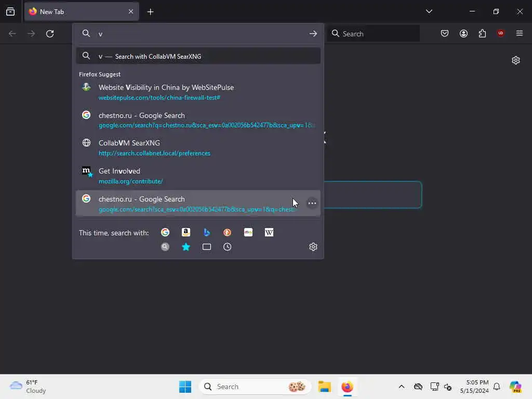The width and height of the screenshot is (532, 399).
Task: Personalize New Tab with the gear icon
Action: pos(516,60)
